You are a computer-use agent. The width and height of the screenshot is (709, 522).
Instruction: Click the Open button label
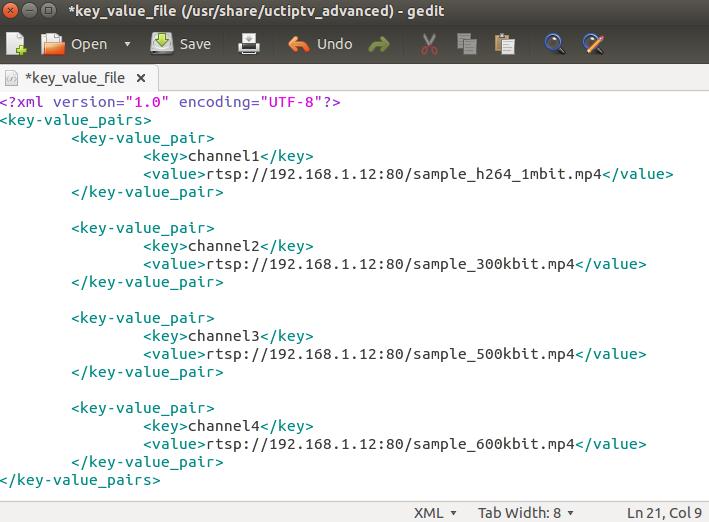pyautogui.click(x=89, y=44)
